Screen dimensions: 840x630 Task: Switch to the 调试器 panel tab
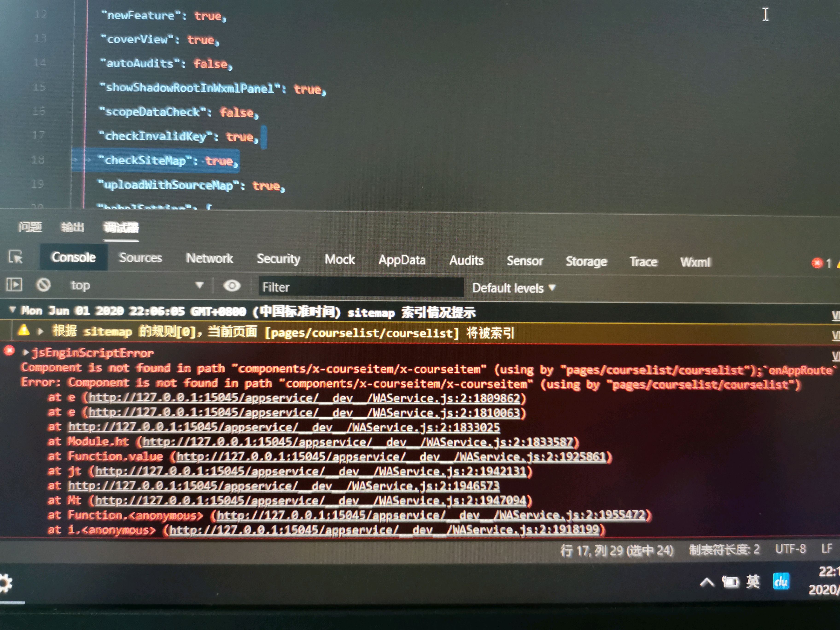[121, 228]
